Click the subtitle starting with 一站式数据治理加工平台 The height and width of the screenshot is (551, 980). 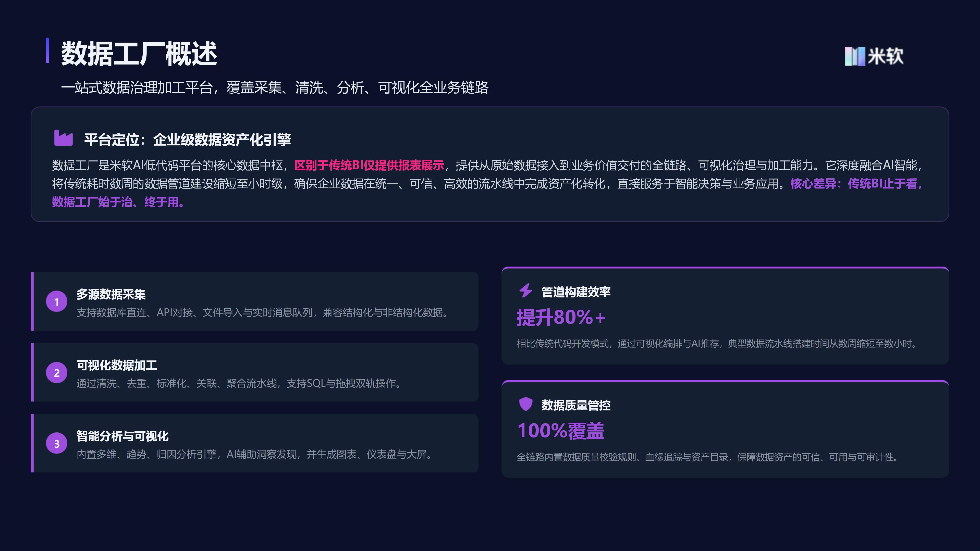pyautogui.click(x=275, y=88)
